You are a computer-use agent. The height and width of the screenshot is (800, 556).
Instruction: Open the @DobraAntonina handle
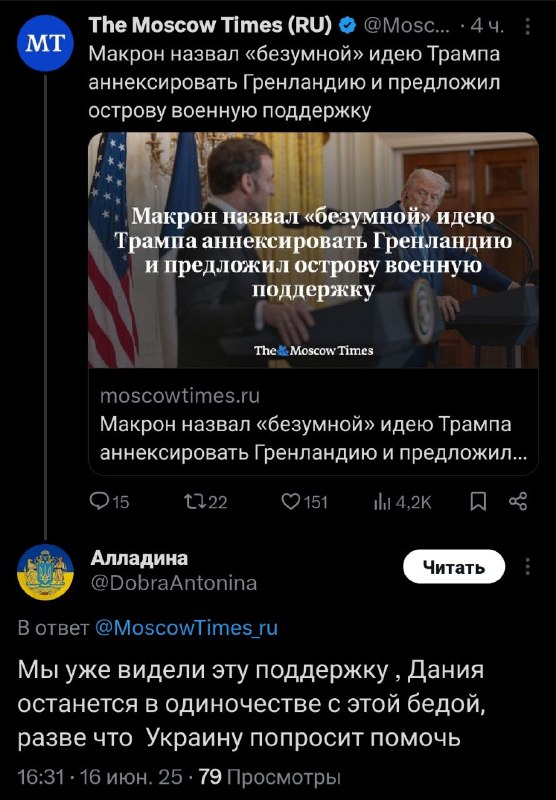click(x=173, y=583)
